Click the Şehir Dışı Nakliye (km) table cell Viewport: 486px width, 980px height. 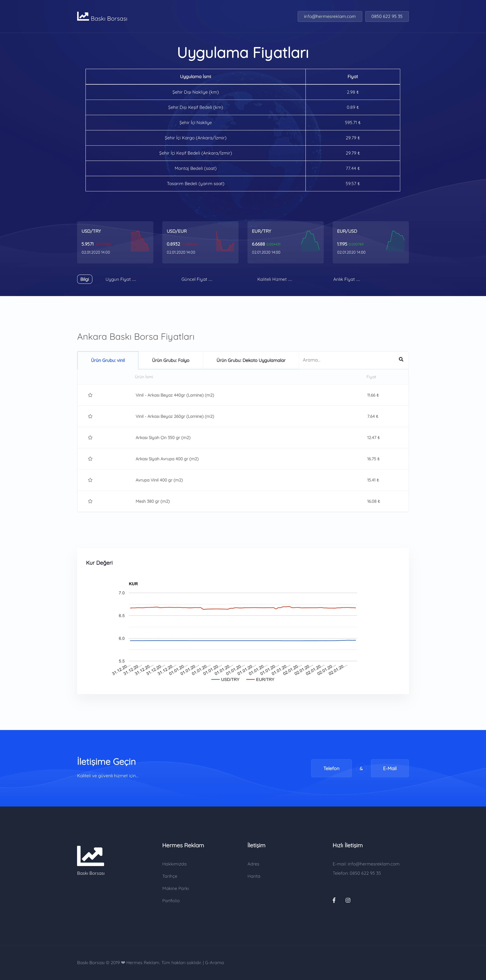195,92
